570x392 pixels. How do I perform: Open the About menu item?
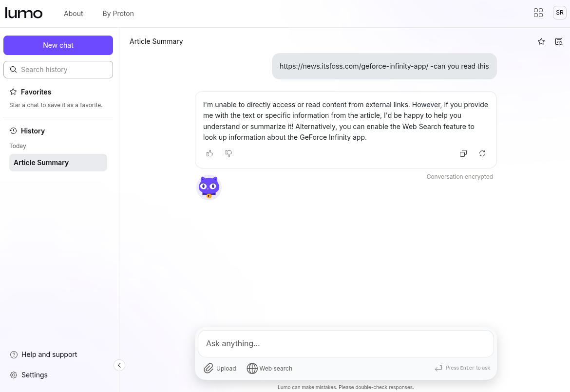point(74,14)
